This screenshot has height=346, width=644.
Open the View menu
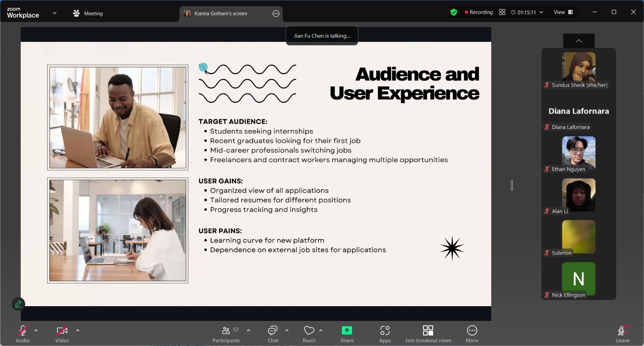click(563, 12)
